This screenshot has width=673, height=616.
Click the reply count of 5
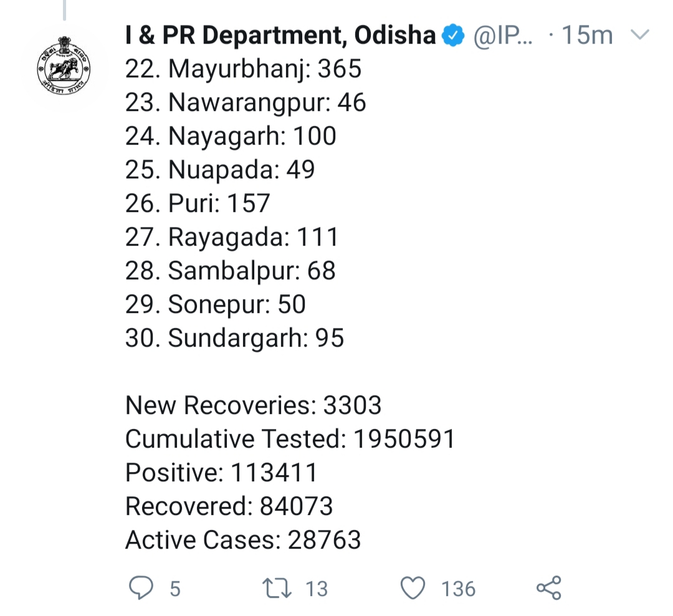[x=175, y=589]
